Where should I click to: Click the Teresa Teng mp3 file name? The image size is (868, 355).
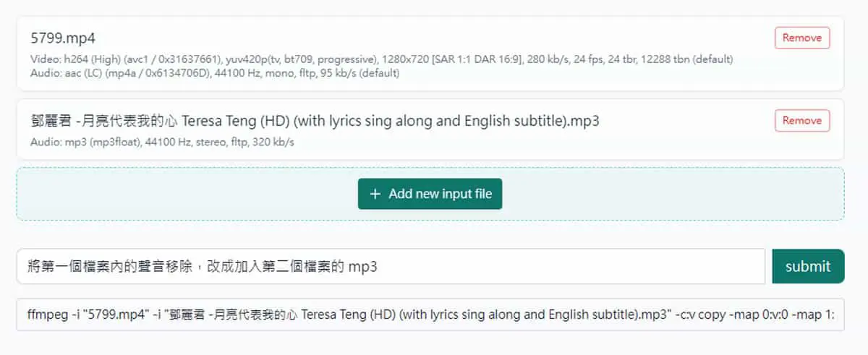pyautogui.click(x=315, y=121)
